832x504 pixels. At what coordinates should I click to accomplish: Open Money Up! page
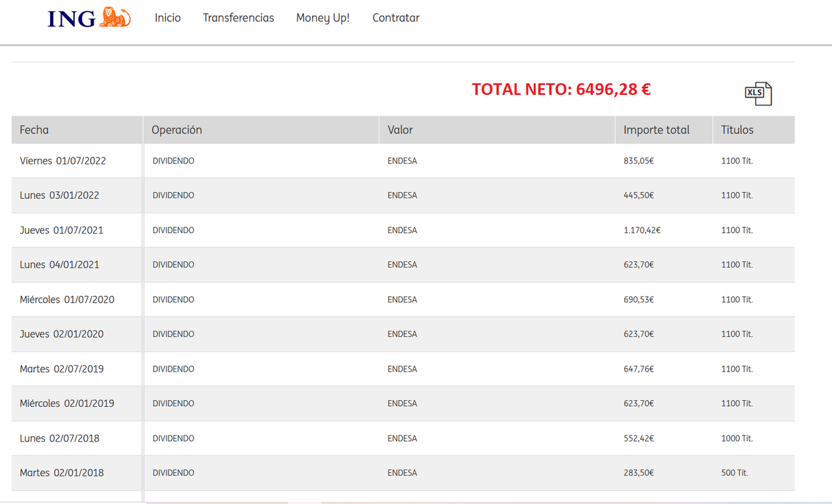(x=323, y=19)
